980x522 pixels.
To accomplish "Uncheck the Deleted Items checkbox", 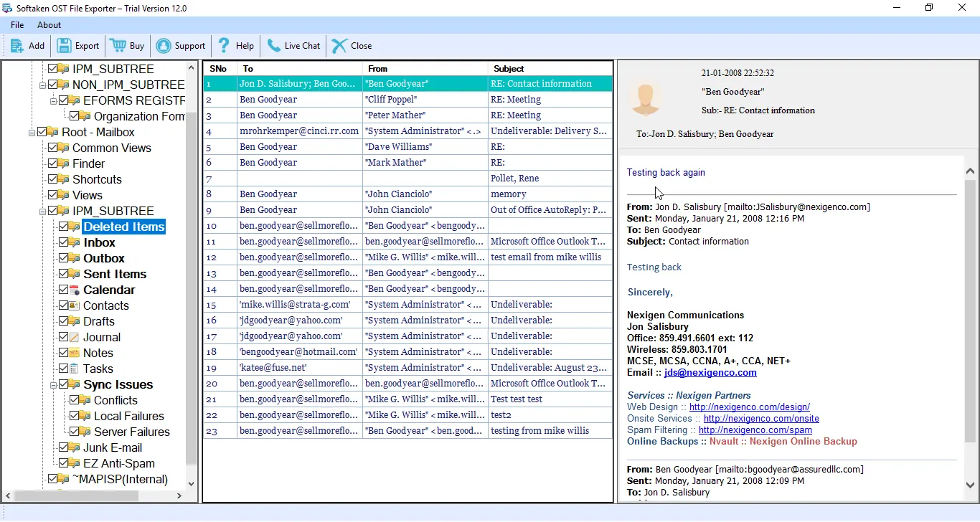I will [x=64, y=227].
